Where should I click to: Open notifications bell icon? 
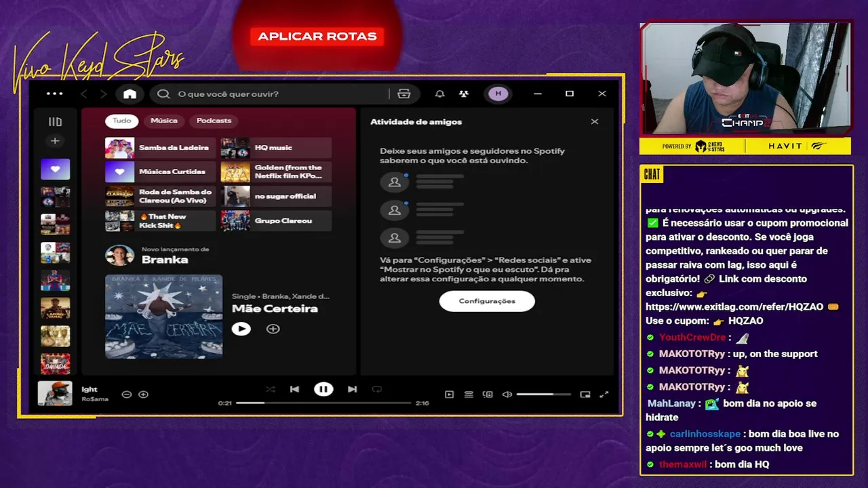coord(439,94)
